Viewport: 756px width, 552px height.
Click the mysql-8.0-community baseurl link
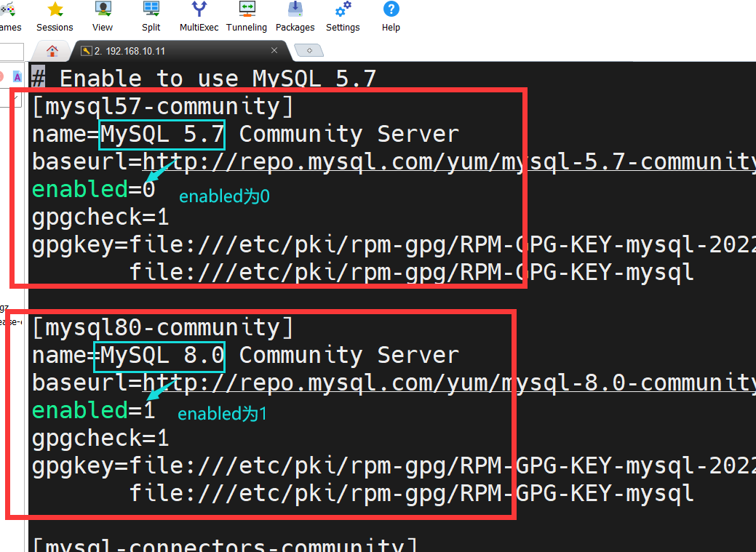pos(450,383)
